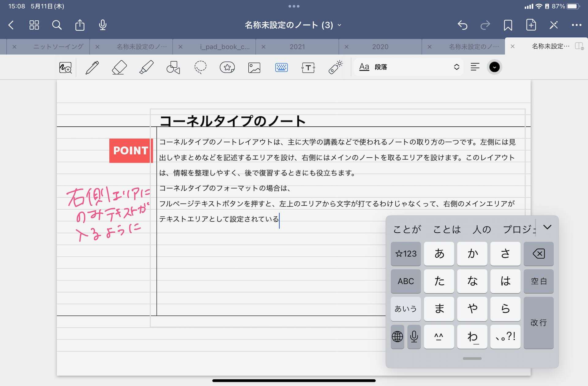Expand keyboard suggestion candidates chevron
Screen dimensions: 588x386
pyautogui.click(x=547, y=227)
